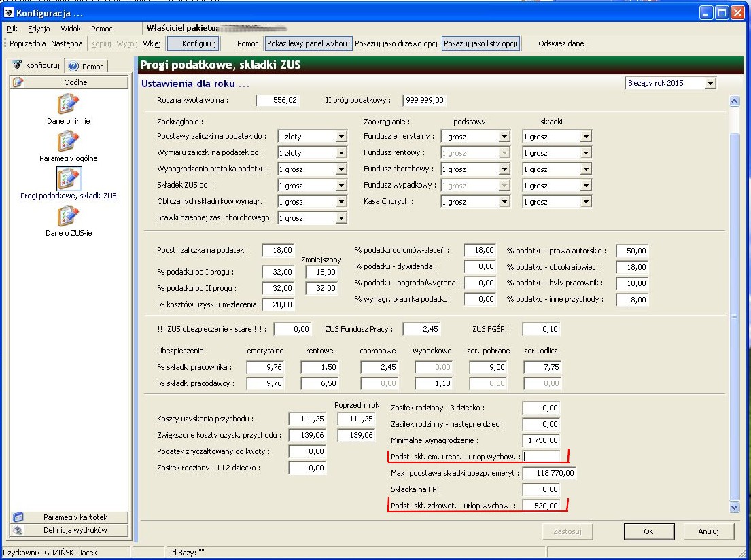
Task: Click Podst. skł. em.+rent. urlop wychow. field
Action: (541, 457)
